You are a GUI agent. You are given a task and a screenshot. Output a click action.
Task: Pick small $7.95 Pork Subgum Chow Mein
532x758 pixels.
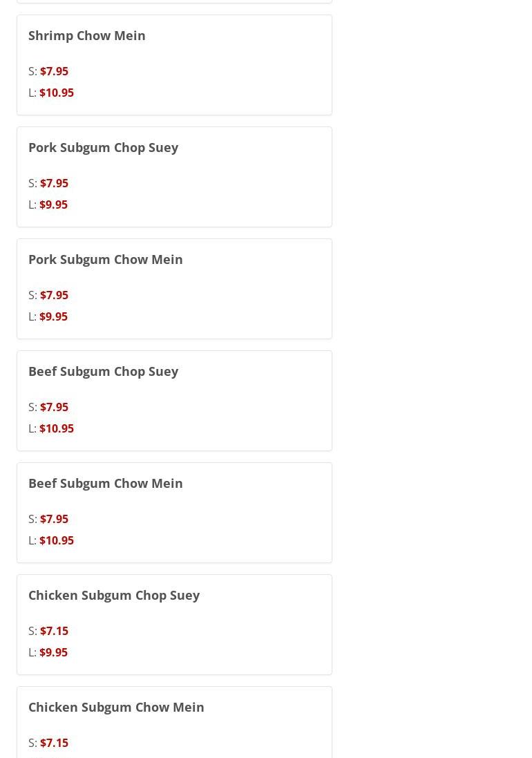pyautogui.click(x=54, y=295)
